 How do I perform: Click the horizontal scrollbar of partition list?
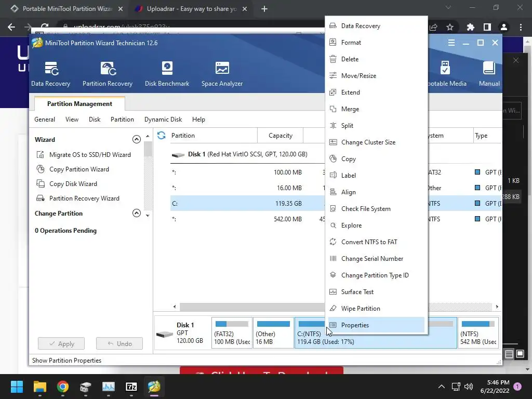(252, 307)
